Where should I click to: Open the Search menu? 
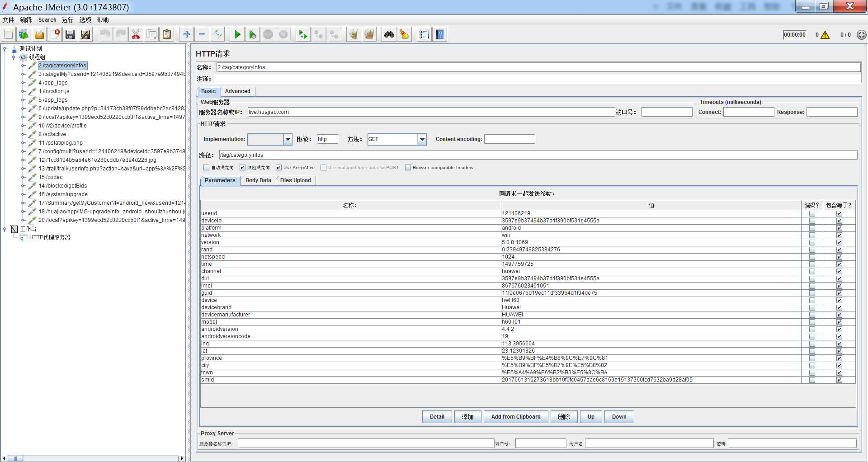47,20
